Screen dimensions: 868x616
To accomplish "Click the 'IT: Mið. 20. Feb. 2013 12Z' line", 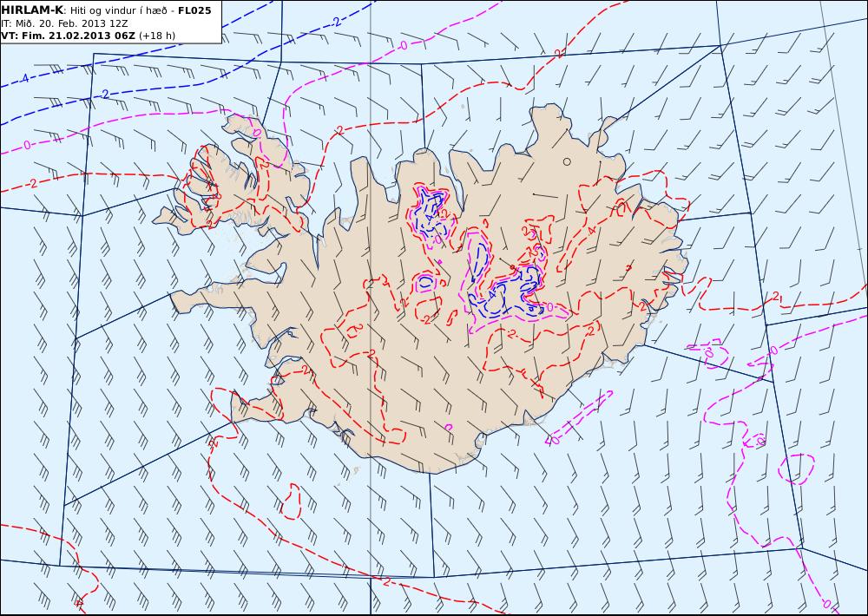I will pyautogui.click(x=65, y=23).
